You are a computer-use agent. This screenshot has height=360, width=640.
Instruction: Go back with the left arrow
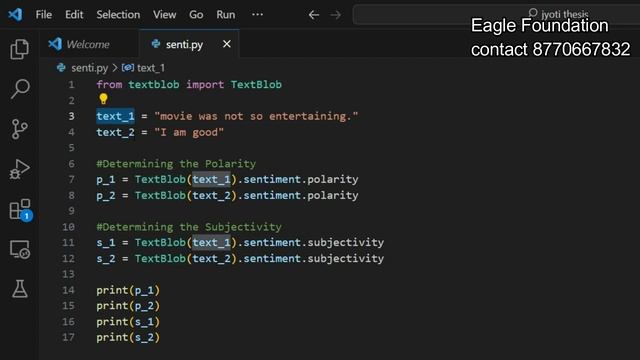coord(313,15)
